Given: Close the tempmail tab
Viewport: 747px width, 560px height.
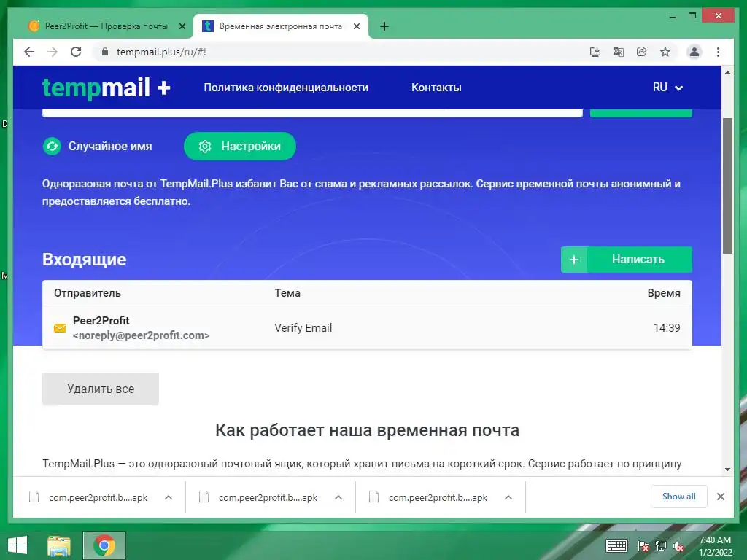Looking at the screenshot, I should (x=356, y=26).
